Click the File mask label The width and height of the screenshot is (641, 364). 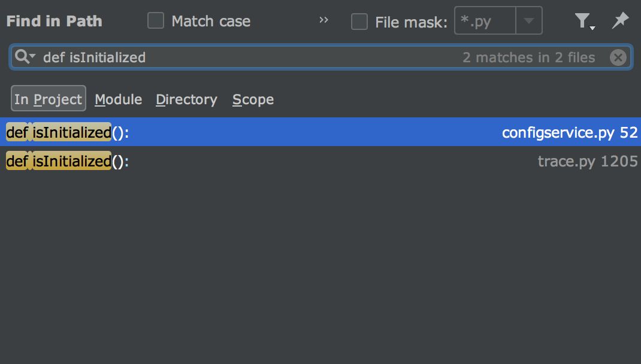(x=411, y=22)
